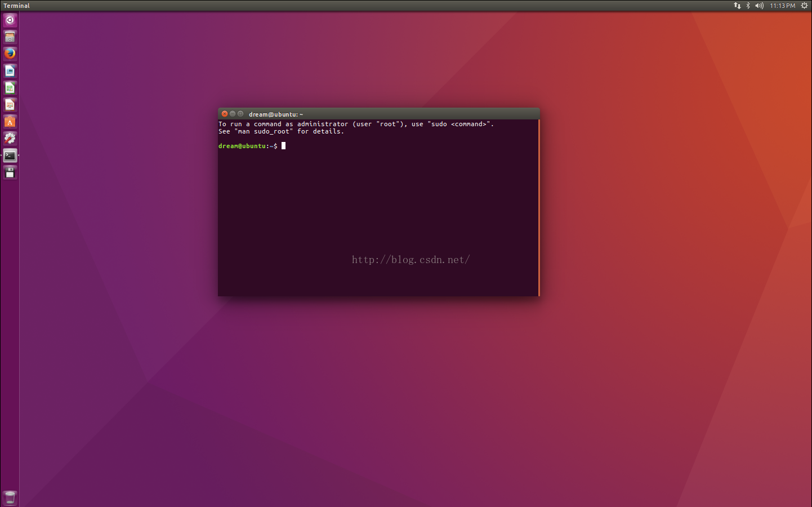Click the "dream@ubuntu:~$" prompt text
812x507 pixels.
tap(248, 146)
